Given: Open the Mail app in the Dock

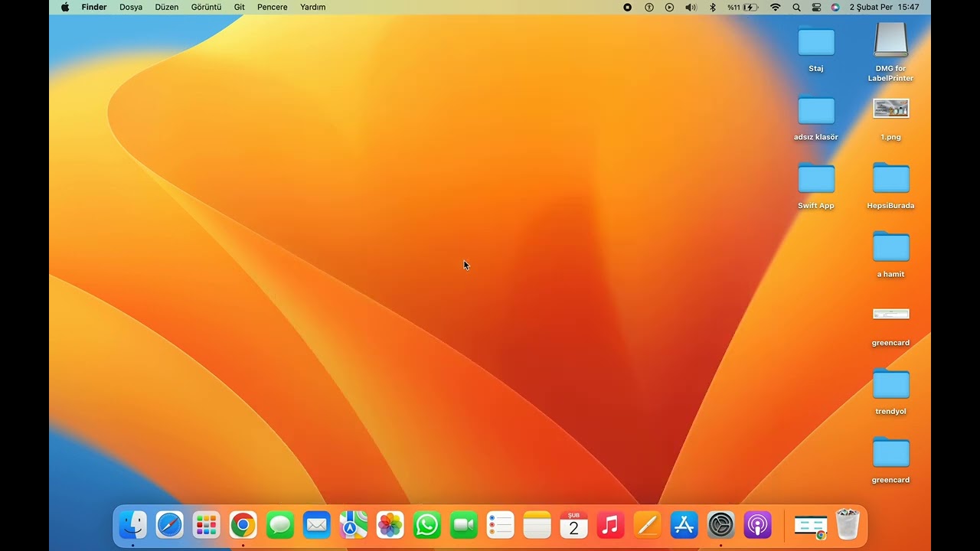Looking at the screenshot, I should [x=316, y=525].
